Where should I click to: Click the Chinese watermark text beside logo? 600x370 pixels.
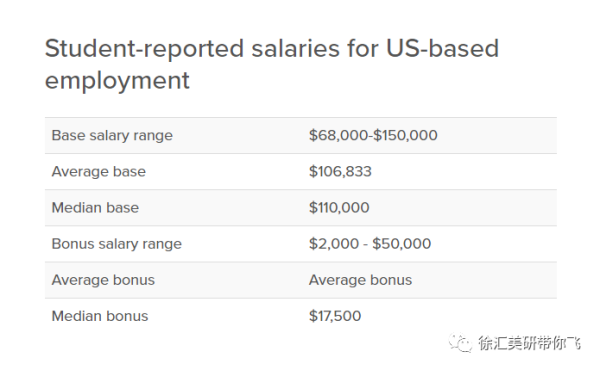click(529, 343)
